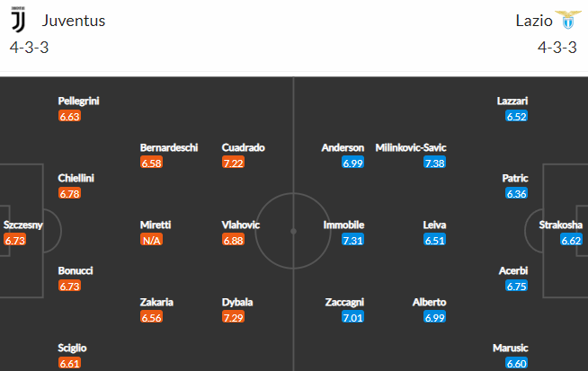Viewport: 588px width, 371px height.
Task: Select goalkeeper Szczesny
Action: tap(22, 225)
